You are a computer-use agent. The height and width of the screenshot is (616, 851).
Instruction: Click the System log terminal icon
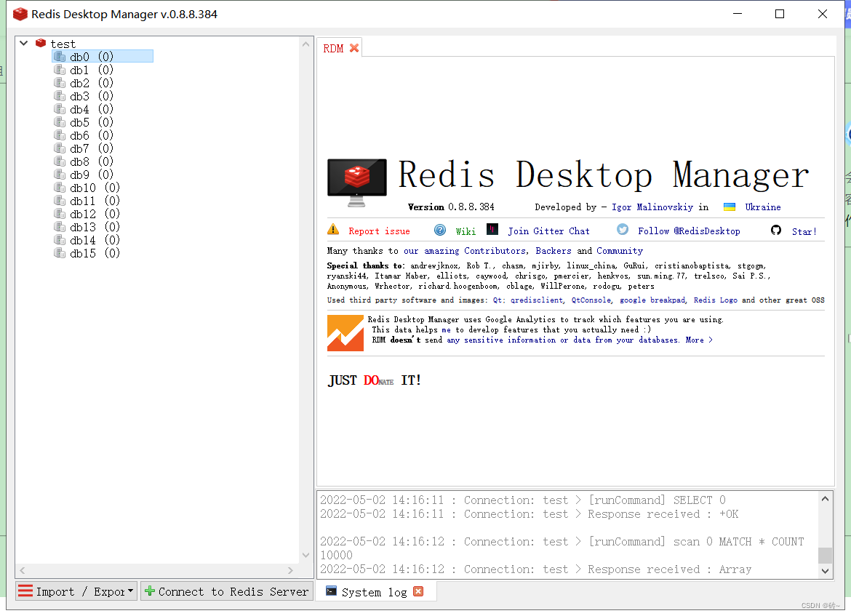(x=331, y=591)
